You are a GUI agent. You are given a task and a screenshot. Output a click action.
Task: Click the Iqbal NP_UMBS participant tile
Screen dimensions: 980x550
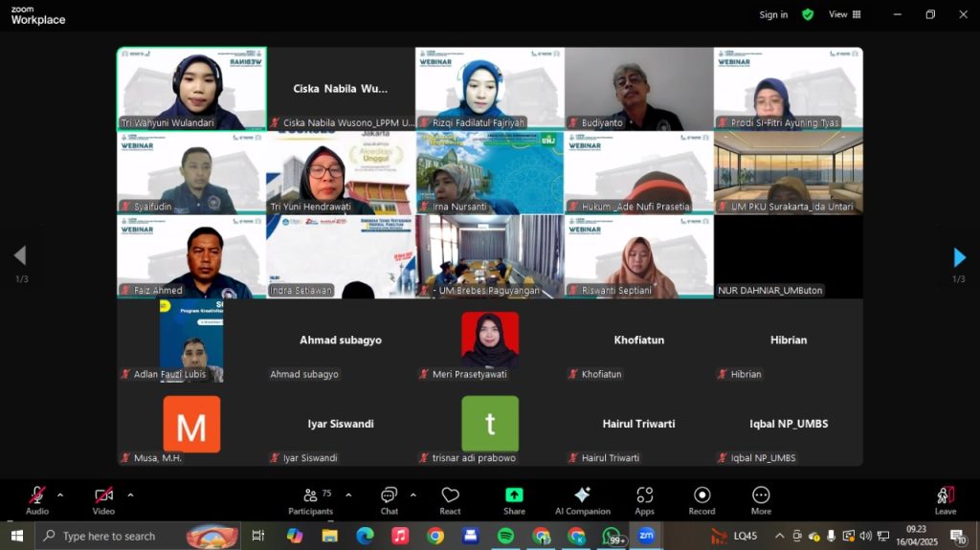pos(789,424)
